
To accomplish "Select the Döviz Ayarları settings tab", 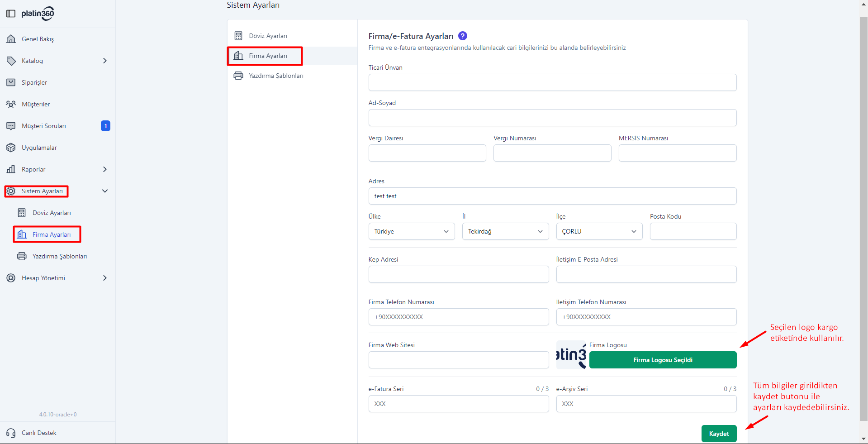I will 292,36.
